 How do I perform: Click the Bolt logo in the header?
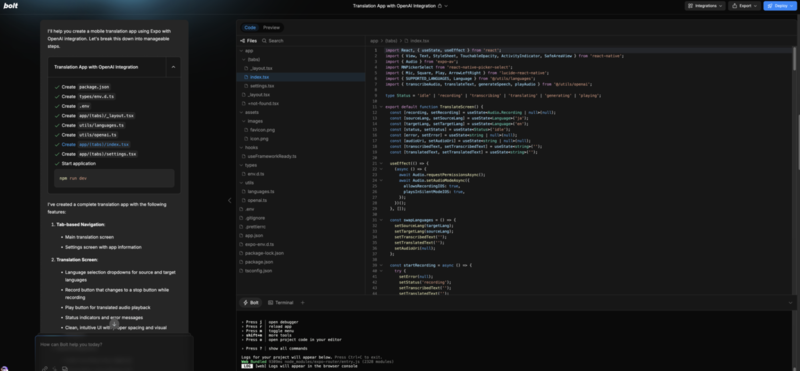10,6
